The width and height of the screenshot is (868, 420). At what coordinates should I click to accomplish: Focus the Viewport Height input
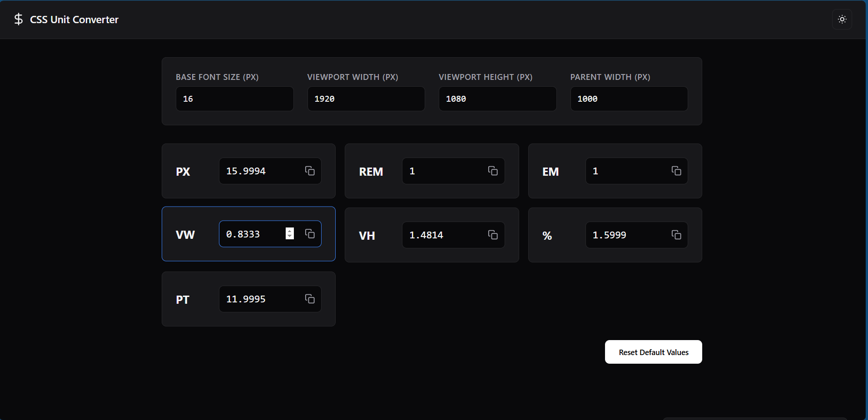coord(497,99)
